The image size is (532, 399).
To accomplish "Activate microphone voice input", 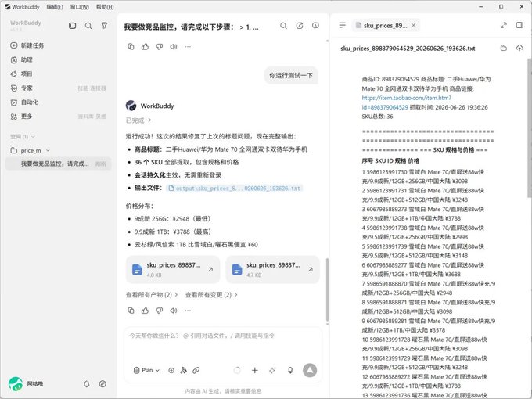I will pyautogui.click(x=290, y=371).
